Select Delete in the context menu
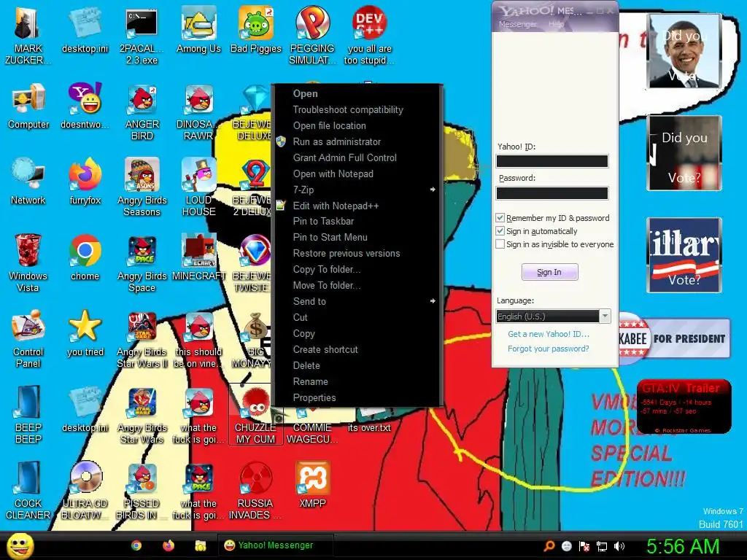 point(357,365)
